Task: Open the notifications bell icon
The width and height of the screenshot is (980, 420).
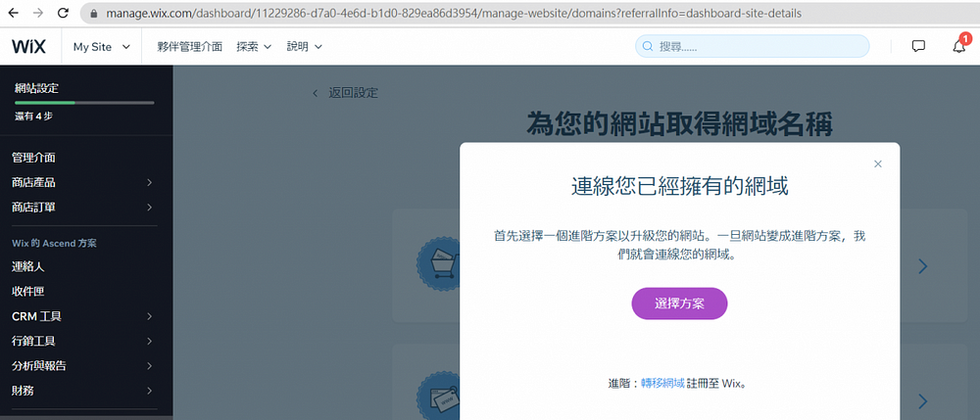Action: pos(958,46)
